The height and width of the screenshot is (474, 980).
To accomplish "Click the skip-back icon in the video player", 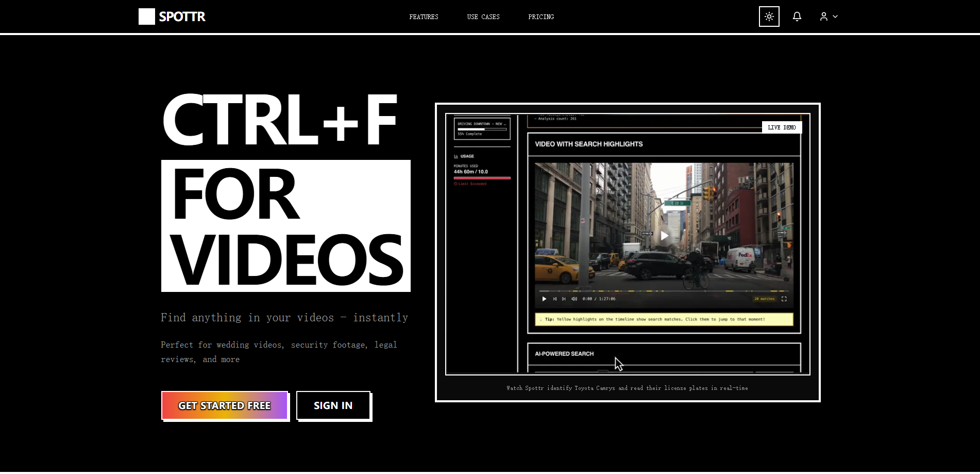I will (x=554, y=299).
